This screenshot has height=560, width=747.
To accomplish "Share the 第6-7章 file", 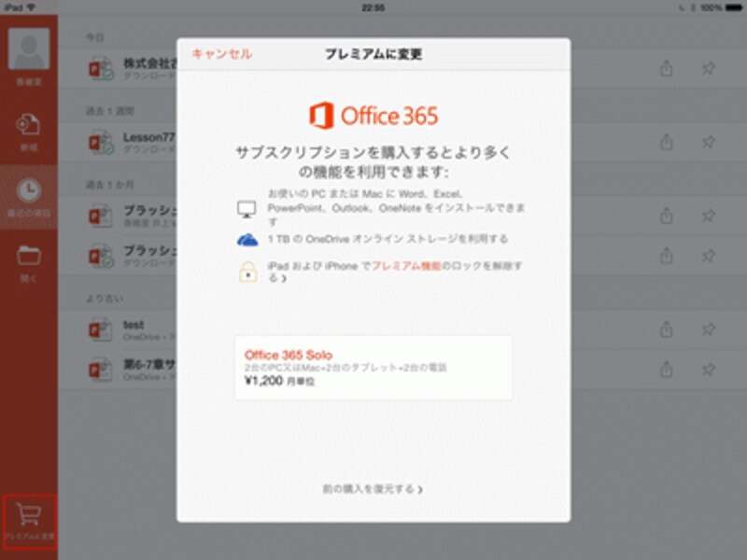I will click(x=667, y=369).
